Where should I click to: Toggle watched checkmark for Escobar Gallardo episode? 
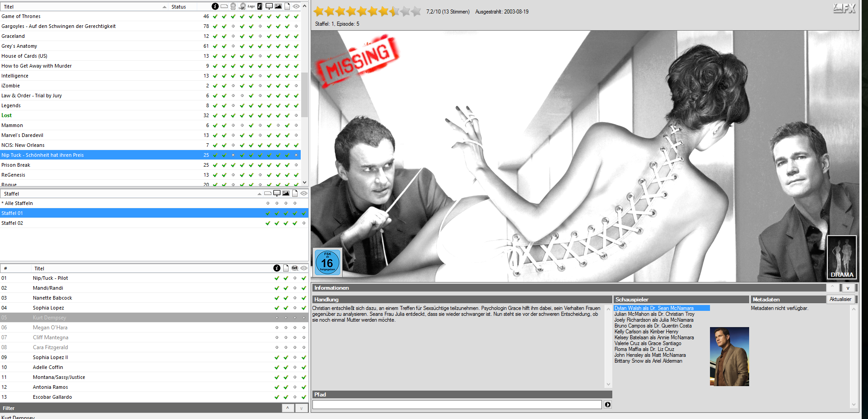click(304, 397)
